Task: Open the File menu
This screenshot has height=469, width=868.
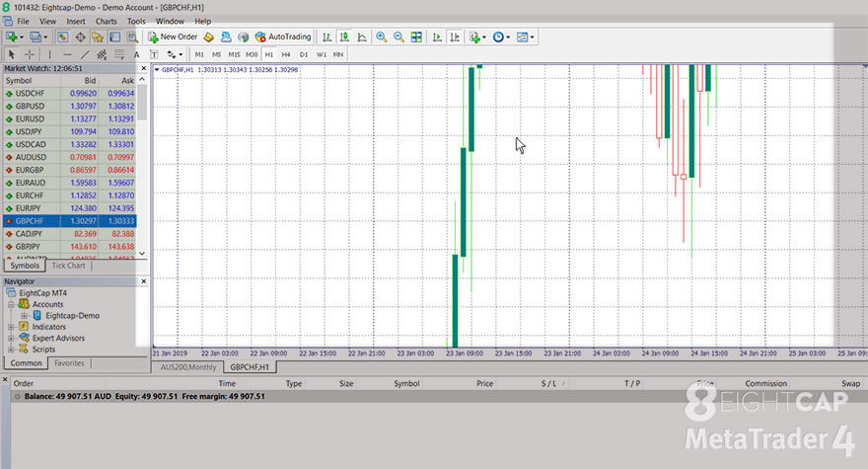Action: click(24, 21)
